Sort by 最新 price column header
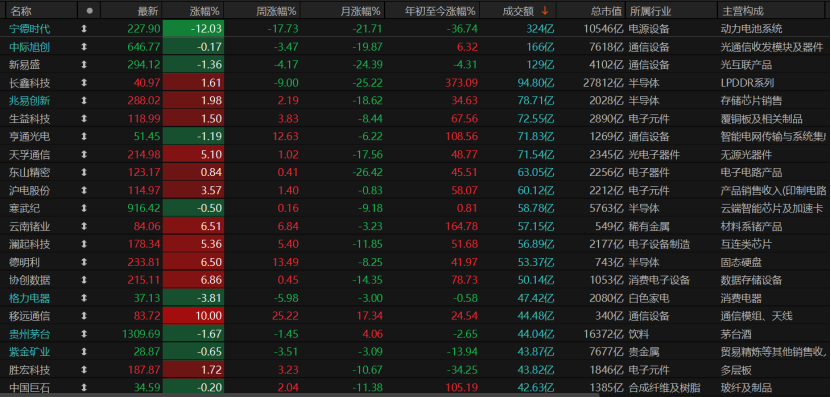Viewport: 831px width, 397px height. [x=147, y=11]
